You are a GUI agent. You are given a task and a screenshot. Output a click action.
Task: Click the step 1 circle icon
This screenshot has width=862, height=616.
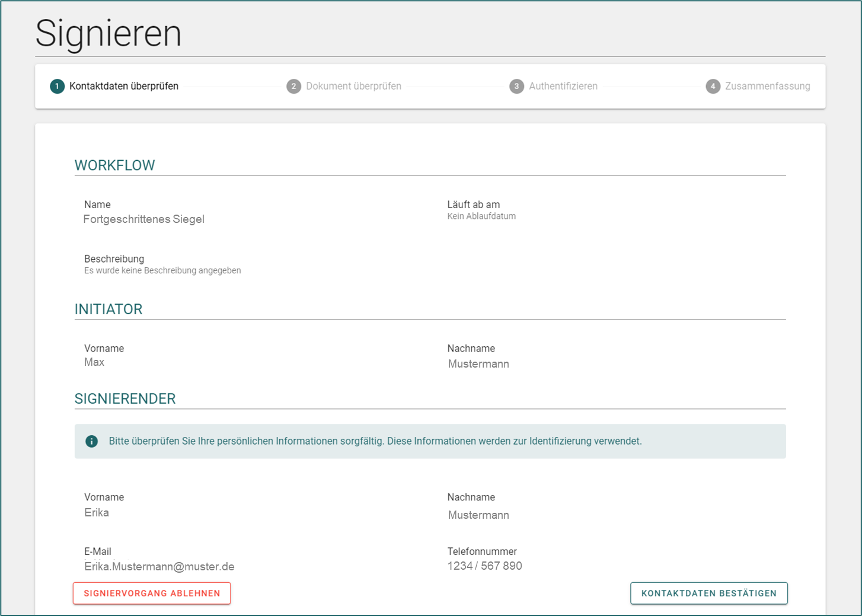pyautogui.click(x=57, y=87)
